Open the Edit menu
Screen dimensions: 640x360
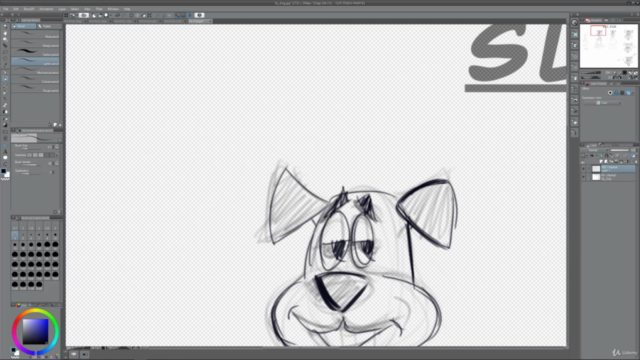[16, 9]
